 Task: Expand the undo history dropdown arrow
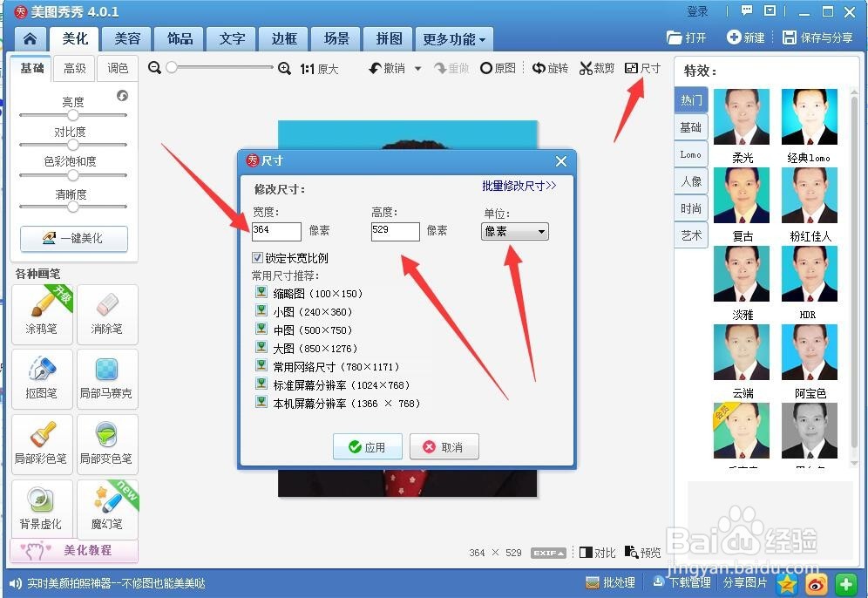click(418, 69)
